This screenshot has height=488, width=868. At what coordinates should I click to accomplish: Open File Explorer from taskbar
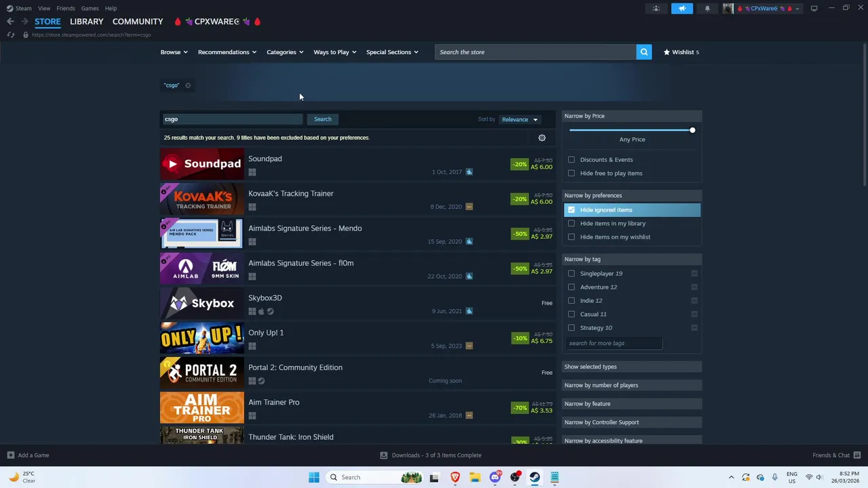click(x=475, y=477)
